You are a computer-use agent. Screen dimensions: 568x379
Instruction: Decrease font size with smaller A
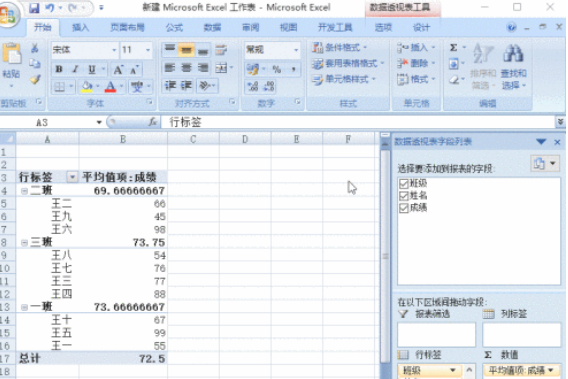[x=134, y=70]
